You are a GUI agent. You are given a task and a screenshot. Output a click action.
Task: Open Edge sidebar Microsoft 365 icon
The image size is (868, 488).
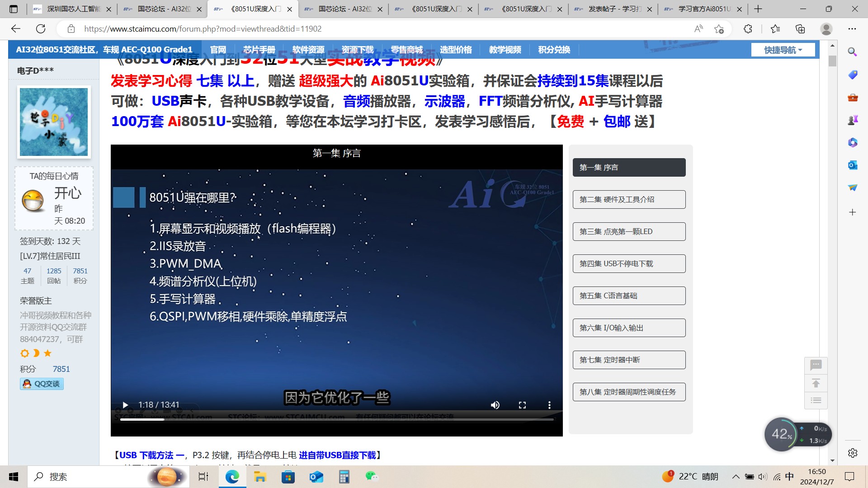pyautogui.click(x=852, y=142)
